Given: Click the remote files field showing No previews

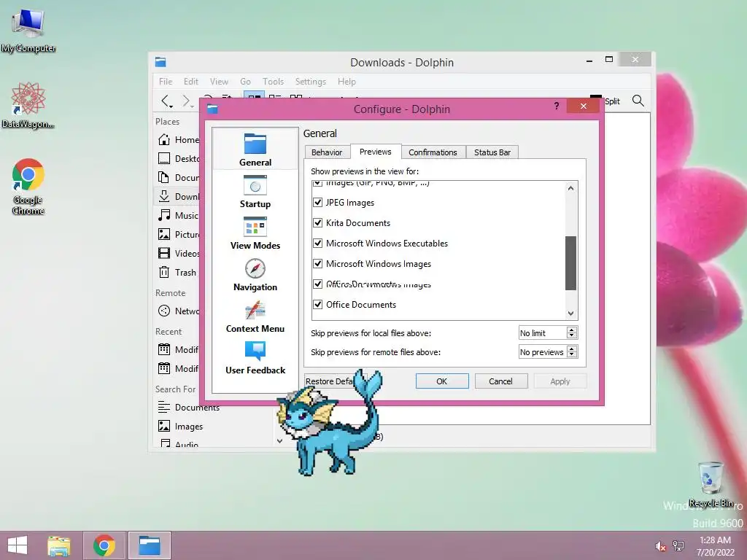Looking at the screenshot, I should tap(543, 352).
